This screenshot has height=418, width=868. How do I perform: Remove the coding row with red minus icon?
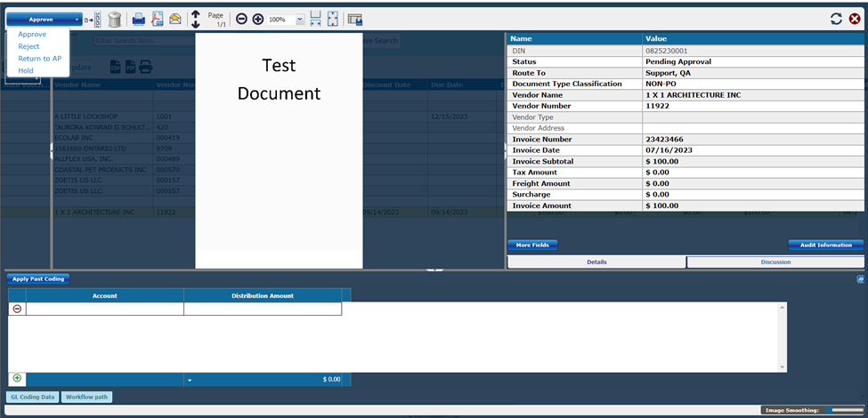[x=17, y=309]
